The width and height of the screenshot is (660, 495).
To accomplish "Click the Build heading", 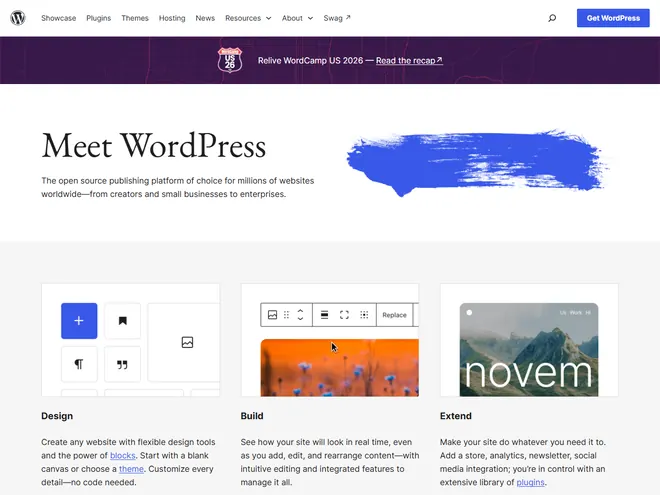I will point(252,416).
